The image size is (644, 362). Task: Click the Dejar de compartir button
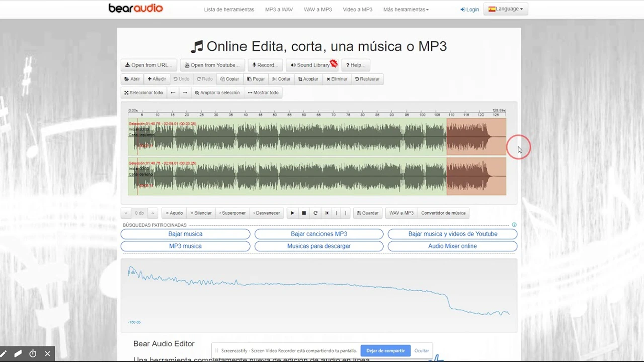[x=385, y=351]
